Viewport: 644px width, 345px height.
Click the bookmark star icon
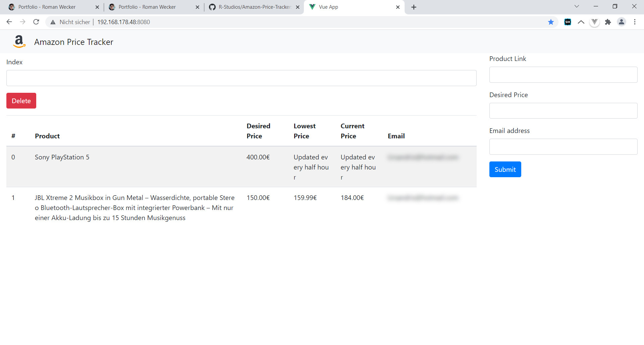coord(551,22)
